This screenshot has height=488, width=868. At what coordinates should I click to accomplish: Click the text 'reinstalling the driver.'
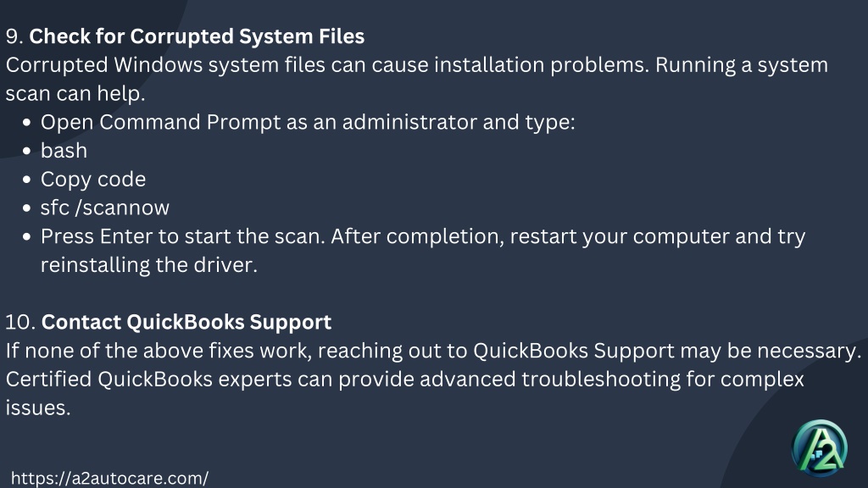coord(149,265)
